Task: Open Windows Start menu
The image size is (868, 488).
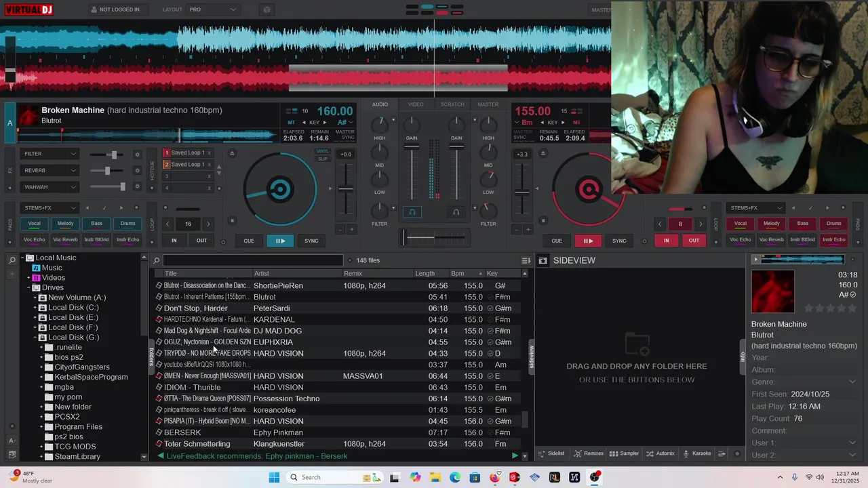Action: 274,477
